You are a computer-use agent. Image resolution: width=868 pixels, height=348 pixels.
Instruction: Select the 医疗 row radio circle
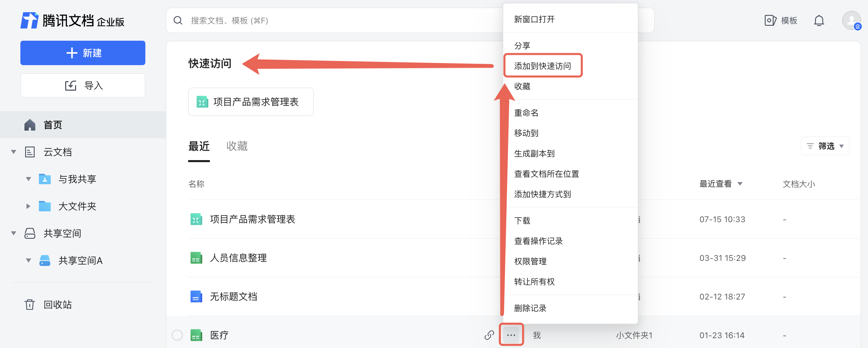tap(177, 335)
